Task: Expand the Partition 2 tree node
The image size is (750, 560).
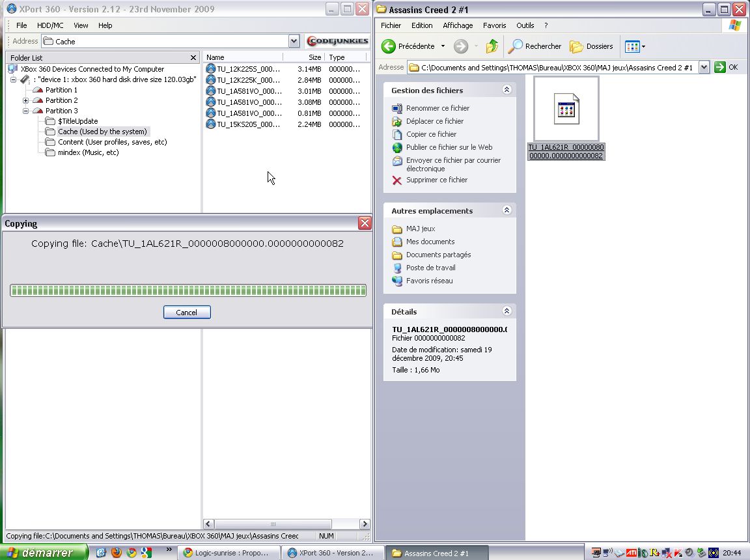Action: [x=25, y=100]
